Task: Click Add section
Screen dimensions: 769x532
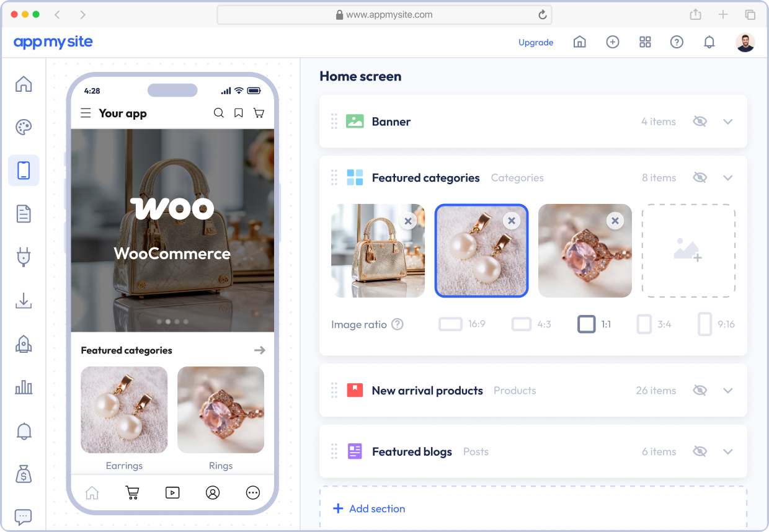Action: (x=369, y=508)
